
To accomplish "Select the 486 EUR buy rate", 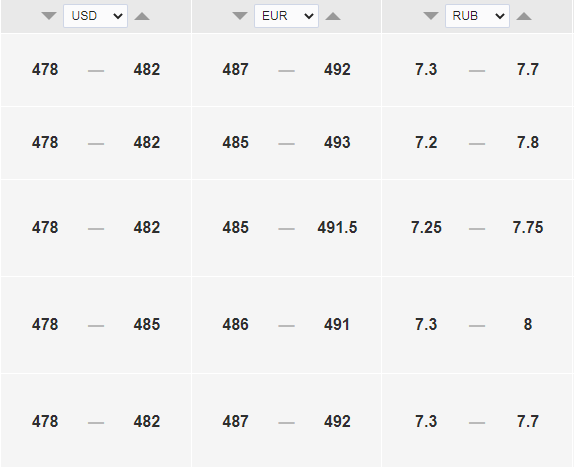I will pyautogui.click(x=235, y=325).
